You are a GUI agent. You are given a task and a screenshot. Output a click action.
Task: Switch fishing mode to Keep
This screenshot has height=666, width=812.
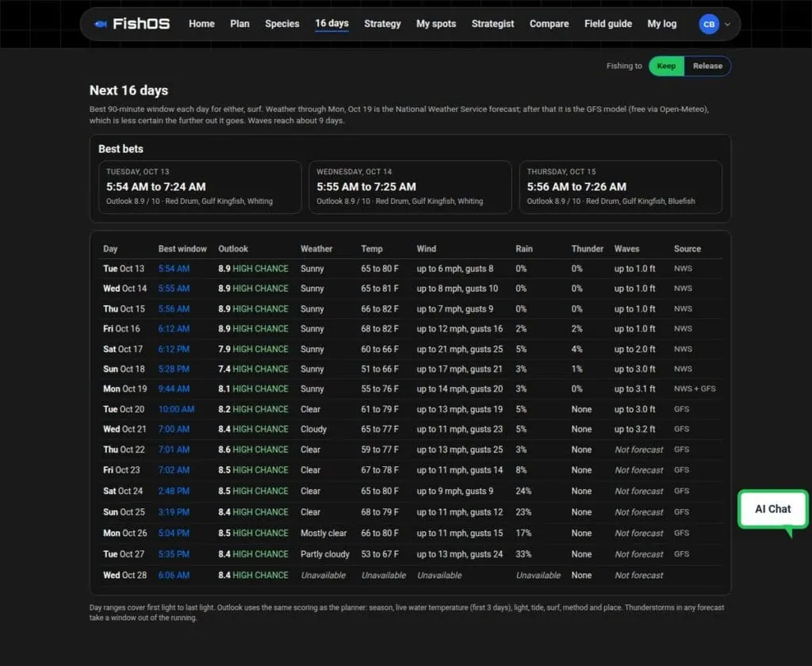(x=666, y=66)
